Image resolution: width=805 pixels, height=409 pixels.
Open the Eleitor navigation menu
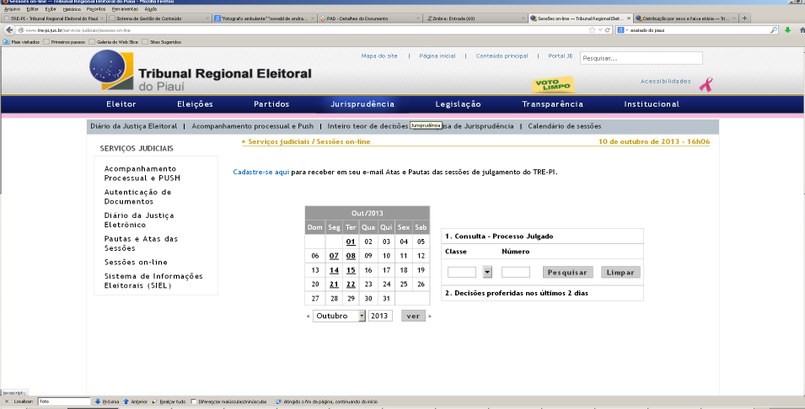pos(121,104)
